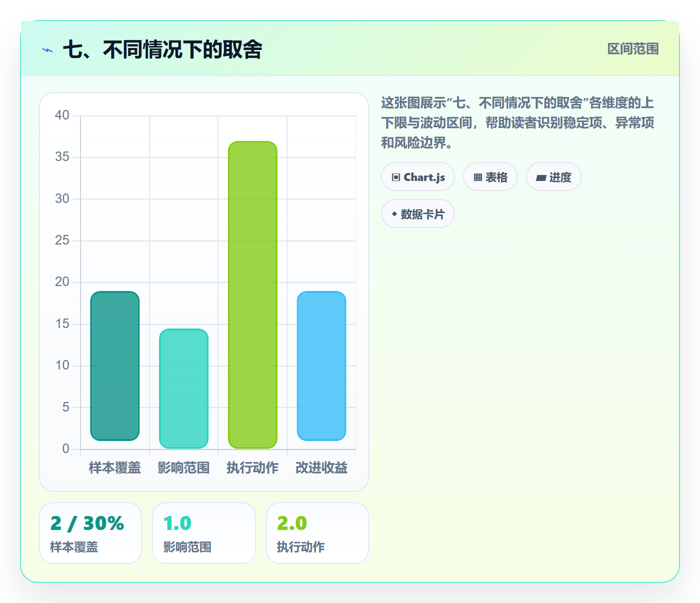The width and height of the screenshot is (700, 603).
Task: Click the heading 七、不同情况下的取舍
Action: point(162,49)
